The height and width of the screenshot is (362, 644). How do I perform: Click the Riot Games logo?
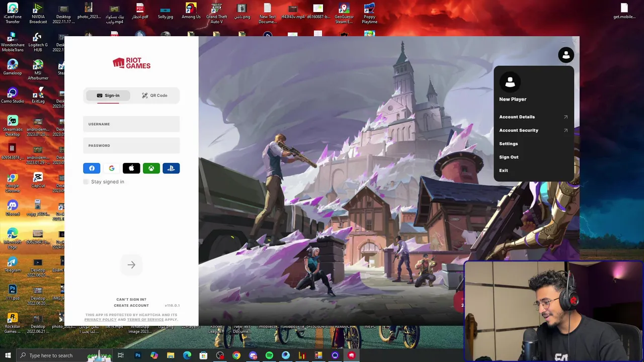click(x=131, y=63)
